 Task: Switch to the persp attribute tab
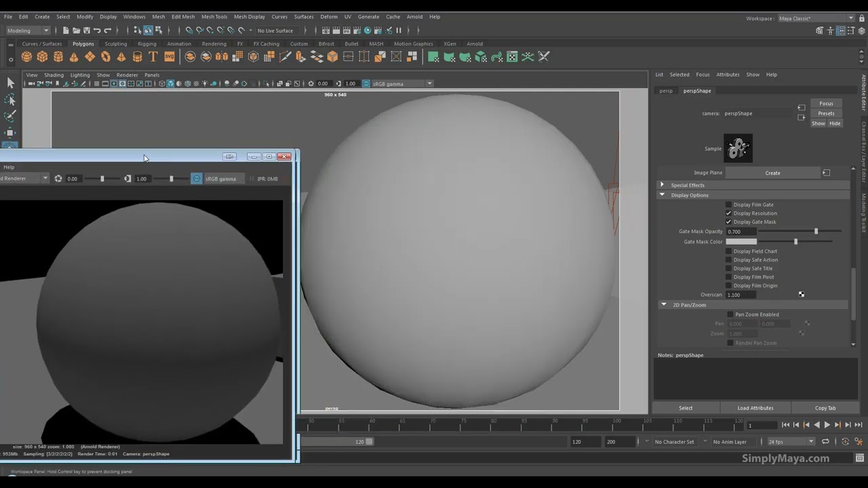(x=666, y=91)
